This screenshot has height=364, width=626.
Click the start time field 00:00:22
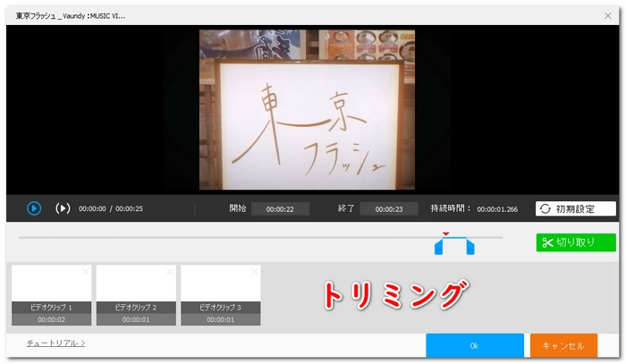[280, 208]
